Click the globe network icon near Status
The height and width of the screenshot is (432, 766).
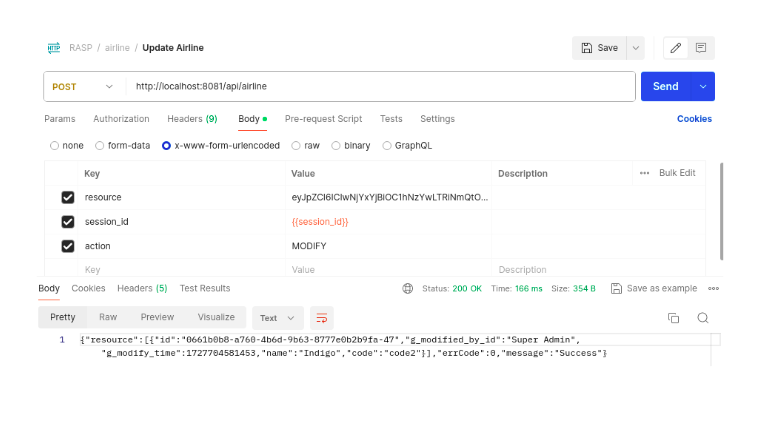pyautogui.click(x=408, y=288)
